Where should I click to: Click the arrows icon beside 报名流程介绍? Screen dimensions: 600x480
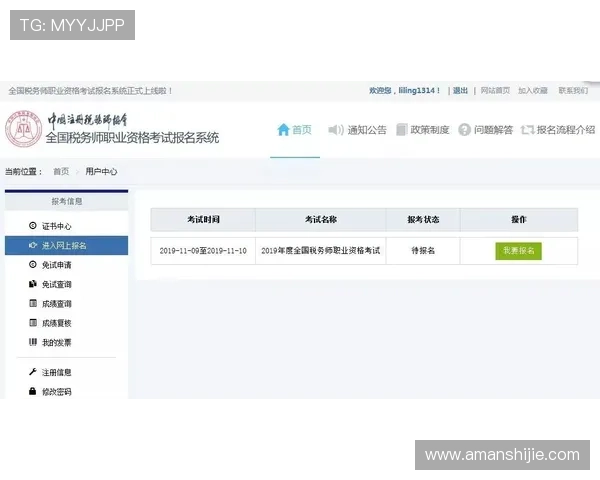click(527, 130)
